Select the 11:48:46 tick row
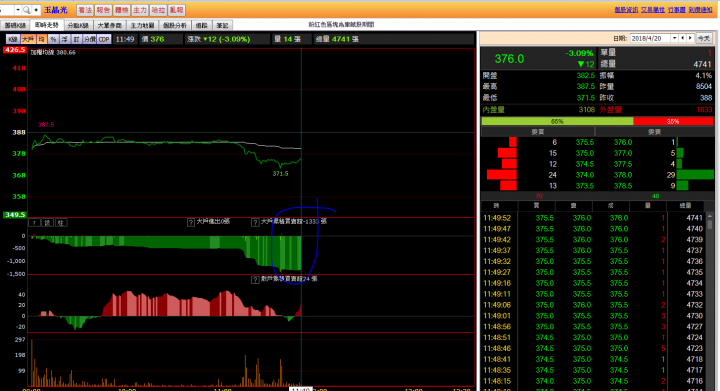Image resolution: width=720 pixels, height=391 pixels. pyautogui.click(x=593, y=348)
